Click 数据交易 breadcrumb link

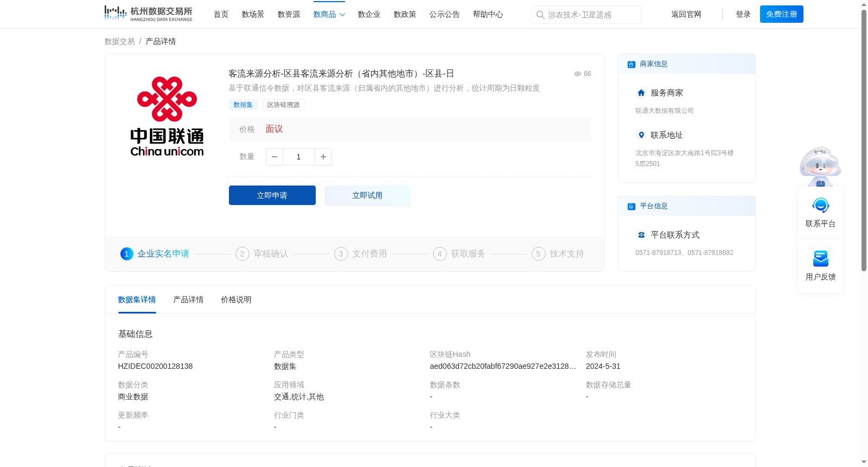coord(120,42)
